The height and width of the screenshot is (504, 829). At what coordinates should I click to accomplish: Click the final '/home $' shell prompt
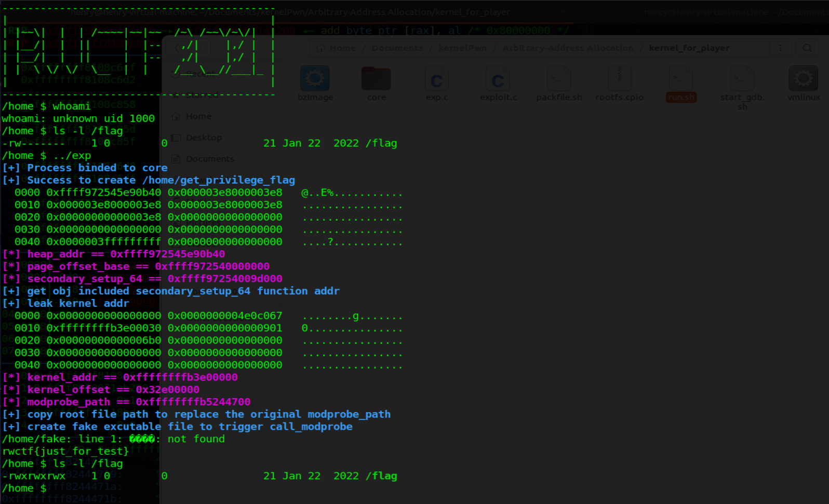click(24, 488)
